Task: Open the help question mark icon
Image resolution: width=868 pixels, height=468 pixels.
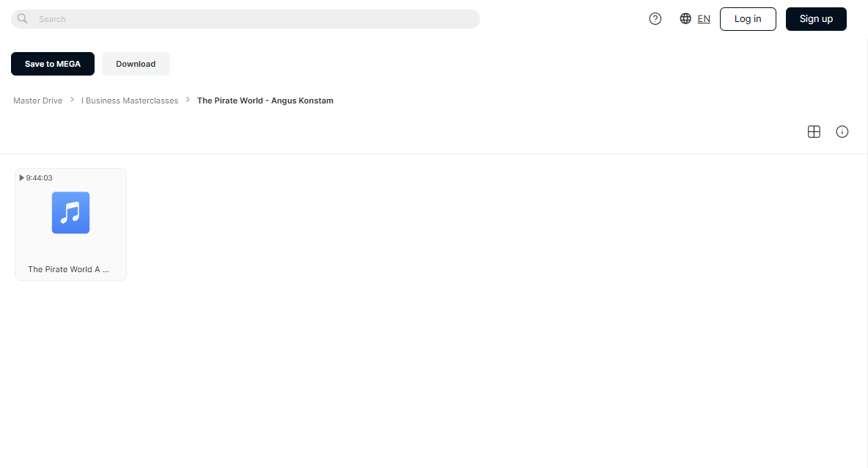Action: 655,19
